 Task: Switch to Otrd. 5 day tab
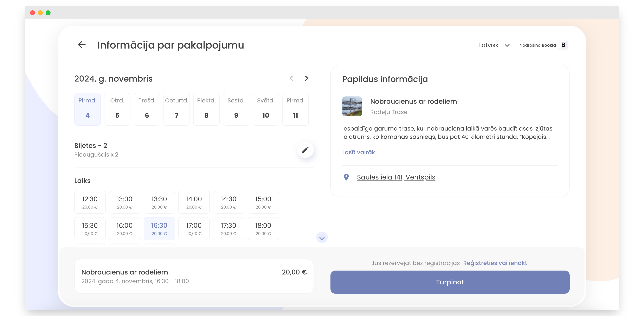click(x=117, y=109)
